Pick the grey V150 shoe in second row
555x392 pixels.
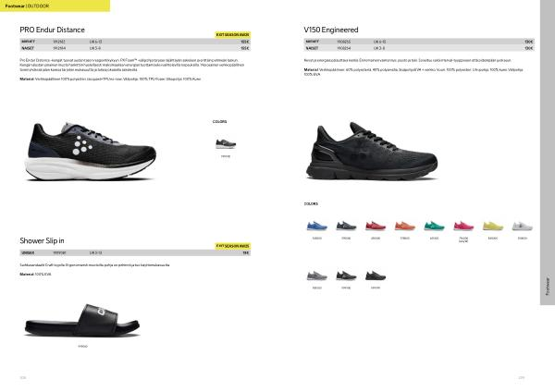click(316, 276)
